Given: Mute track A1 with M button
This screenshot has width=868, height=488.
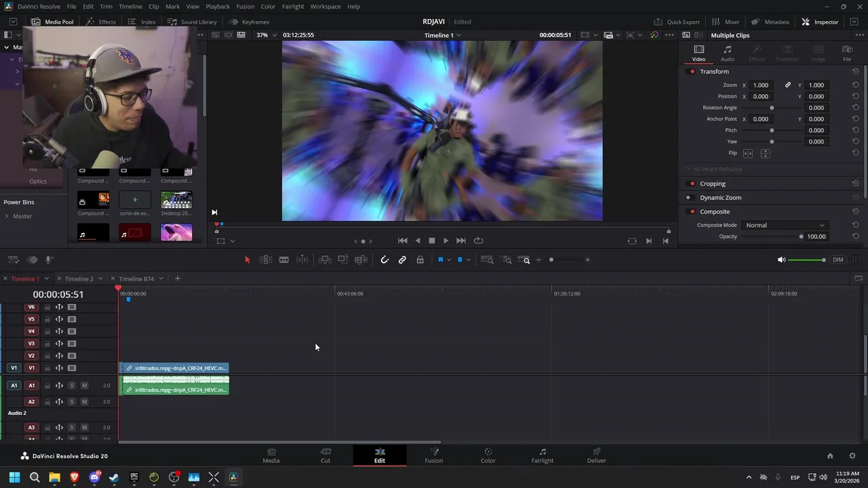Looking at the screenshot, I should pos(84,386).
